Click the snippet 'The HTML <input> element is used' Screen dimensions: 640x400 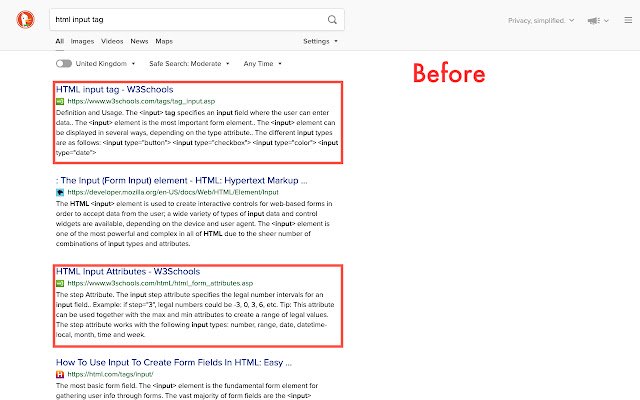(x=194, y=224)
